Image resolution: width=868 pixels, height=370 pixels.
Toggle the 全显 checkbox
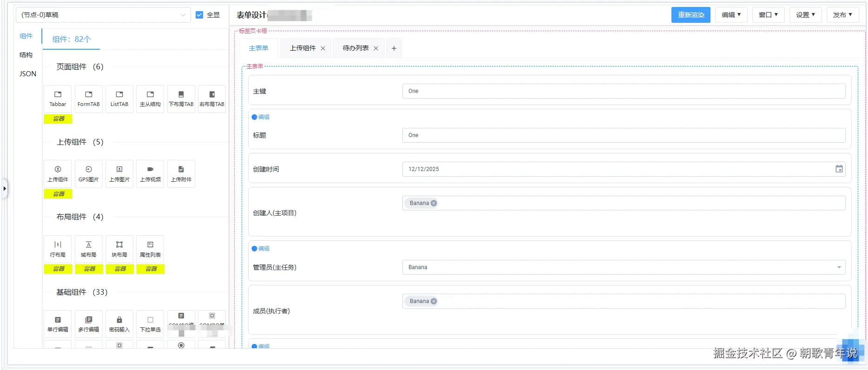coord(199,15)
